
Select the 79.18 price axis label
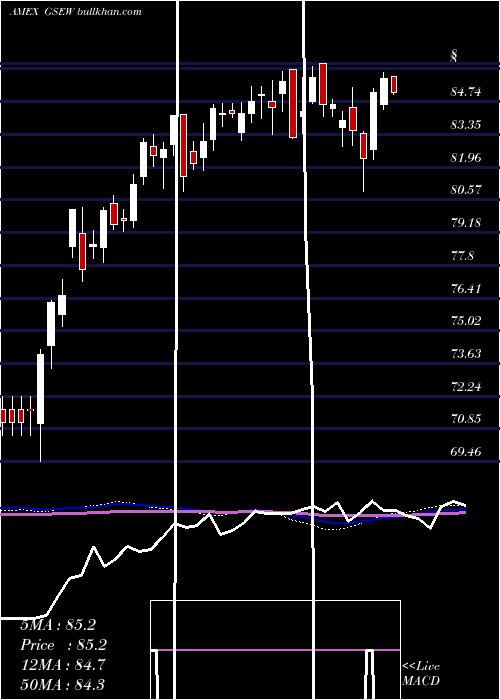(466, 223)
